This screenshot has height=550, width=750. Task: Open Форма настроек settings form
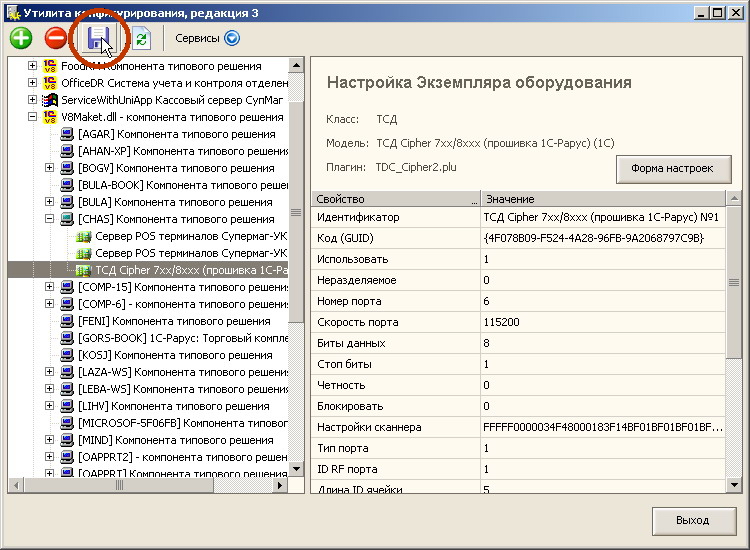(672, 168)
